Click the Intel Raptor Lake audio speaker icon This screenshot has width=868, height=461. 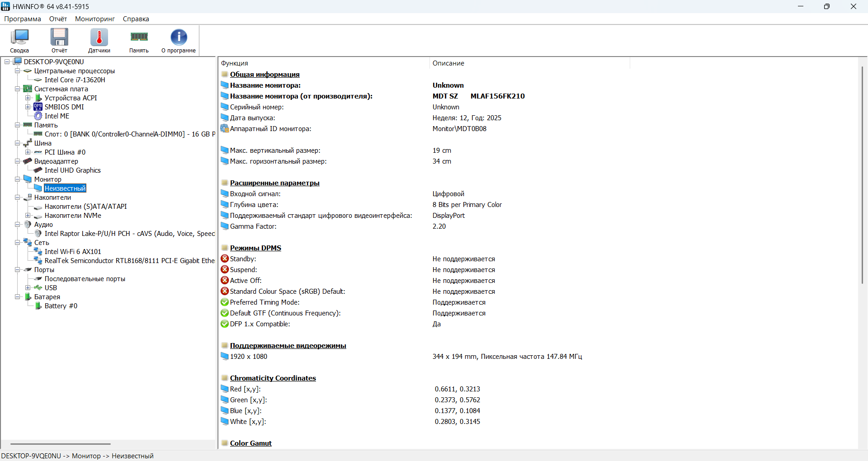(x=38, y=234)
